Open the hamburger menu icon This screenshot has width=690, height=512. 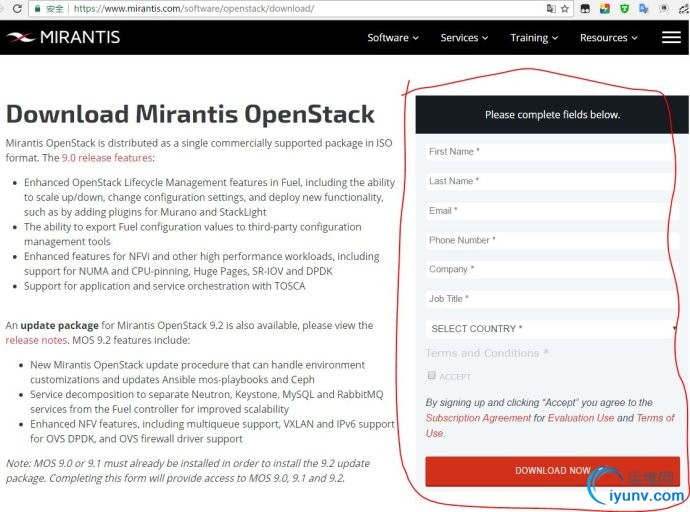pos(671,37)
